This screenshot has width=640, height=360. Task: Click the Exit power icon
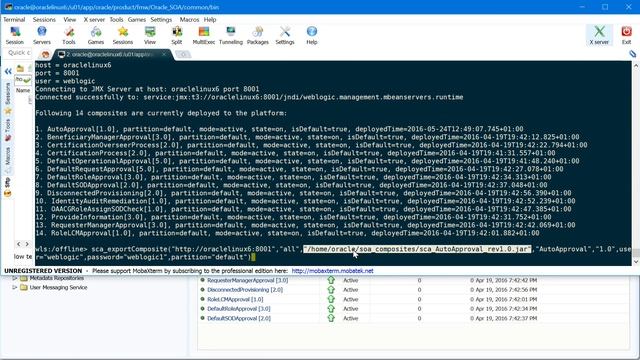(x=627, y=35)
